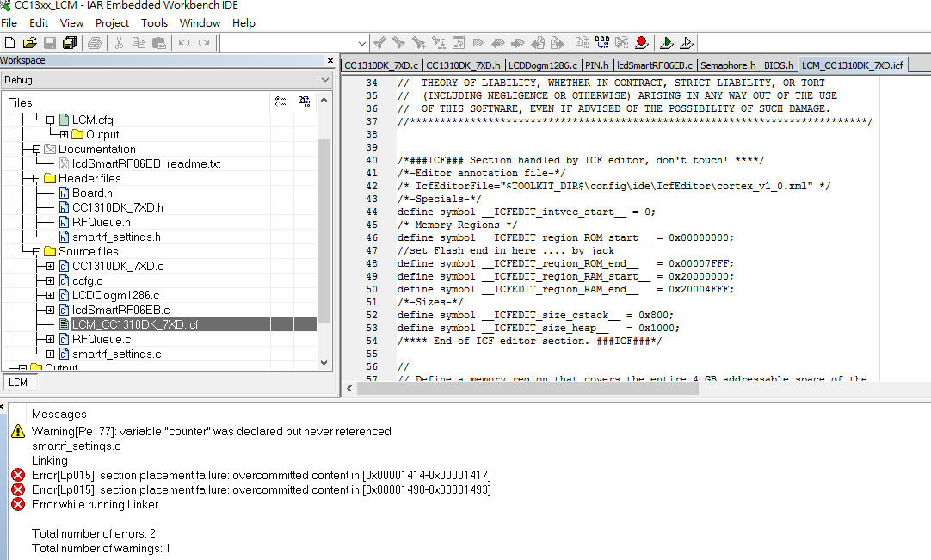Select Board.h in Header files
Image resolution: width=931 pixels, height=560 pixels.
click(92, 193)
